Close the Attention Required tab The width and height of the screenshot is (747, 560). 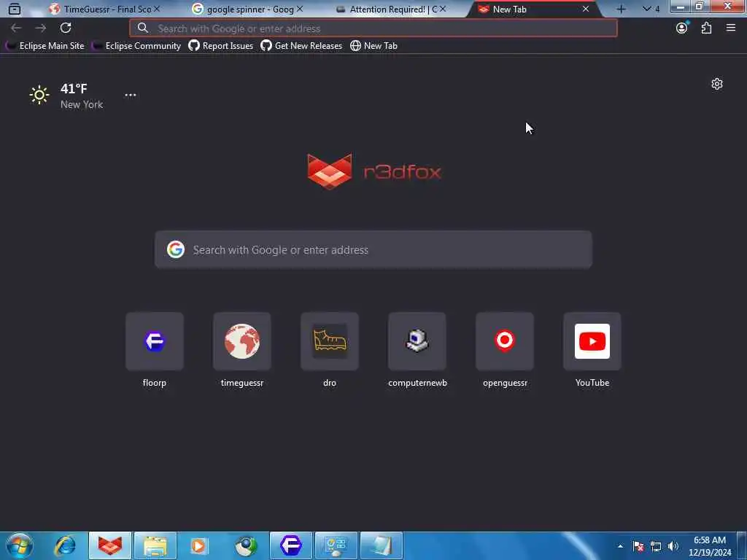pyautogui.click(x=443, y=9)
